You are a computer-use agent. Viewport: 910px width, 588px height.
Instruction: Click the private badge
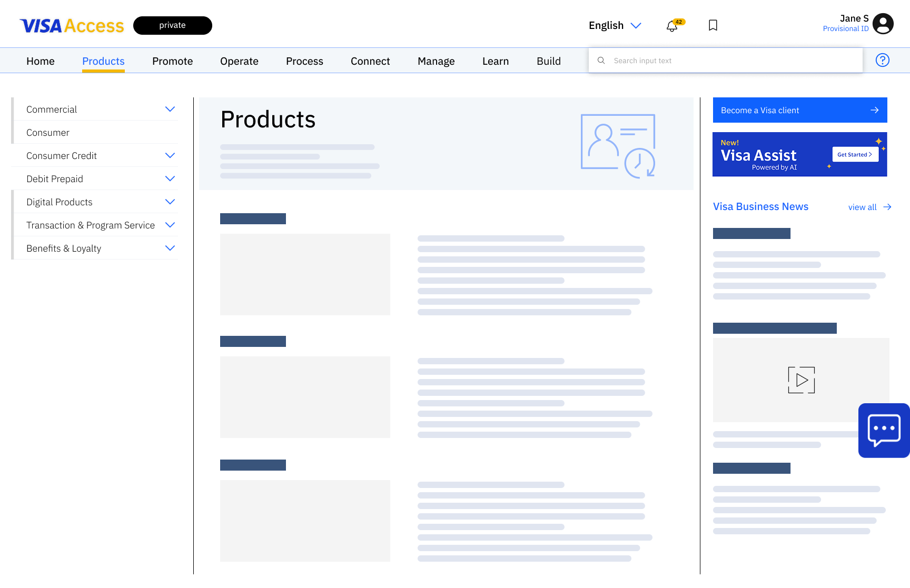[173, 25]
